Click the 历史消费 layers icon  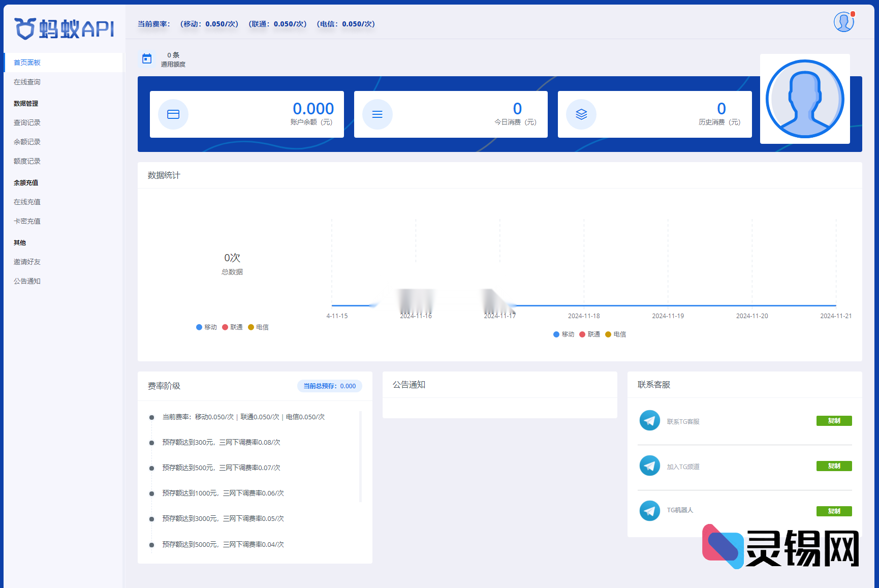tap(581, 114)
